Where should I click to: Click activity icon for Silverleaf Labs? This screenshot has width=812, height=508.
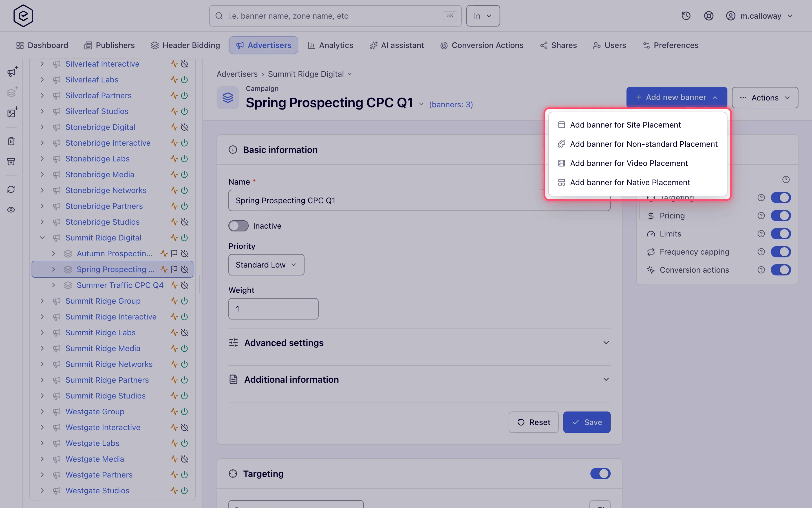(x=174, y=80)
